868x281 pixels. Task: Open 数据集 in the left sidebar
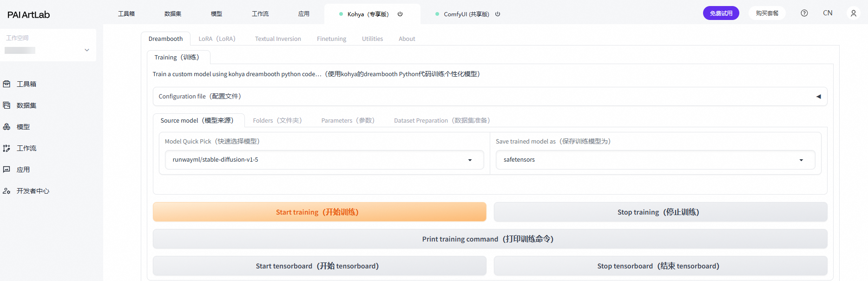point(26,105)
